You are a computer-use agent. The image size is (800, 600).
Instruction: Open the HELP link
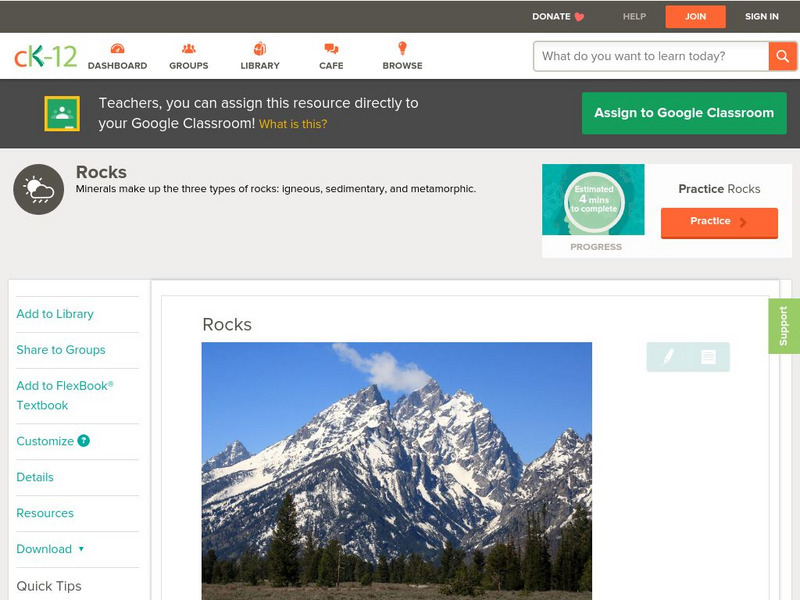(634, 17)
